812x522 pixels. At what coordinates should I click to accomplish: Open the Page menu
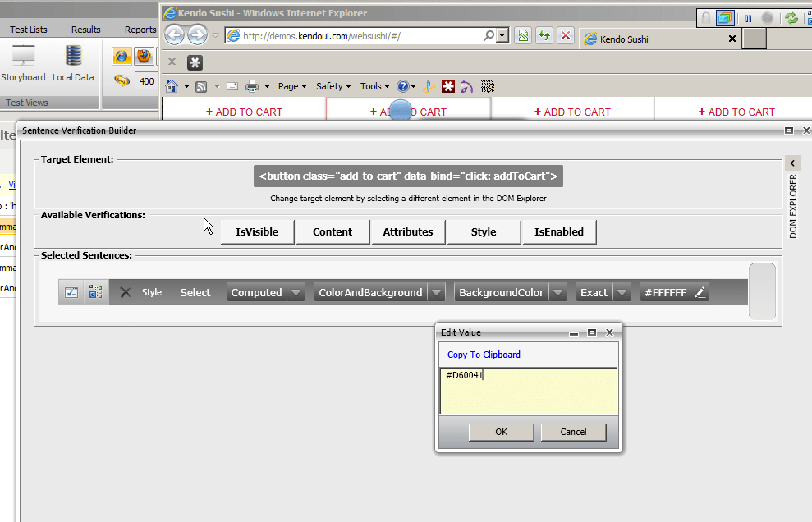point(292,86)
